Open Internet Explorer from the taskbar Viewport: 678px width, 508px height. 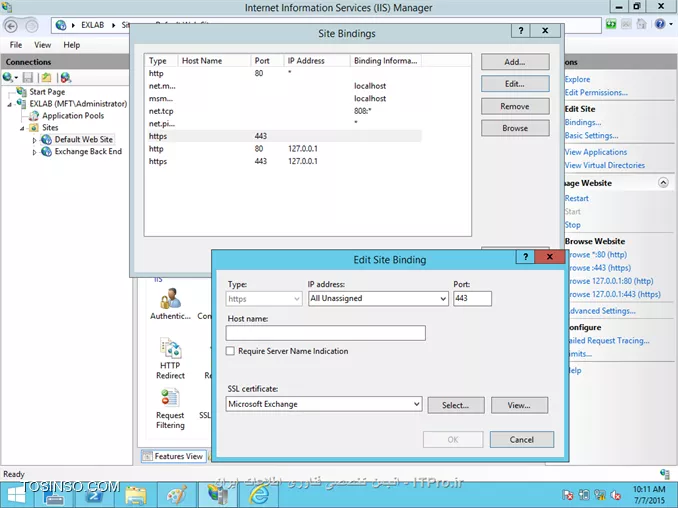pyautogui.click(x=258, y=495)
